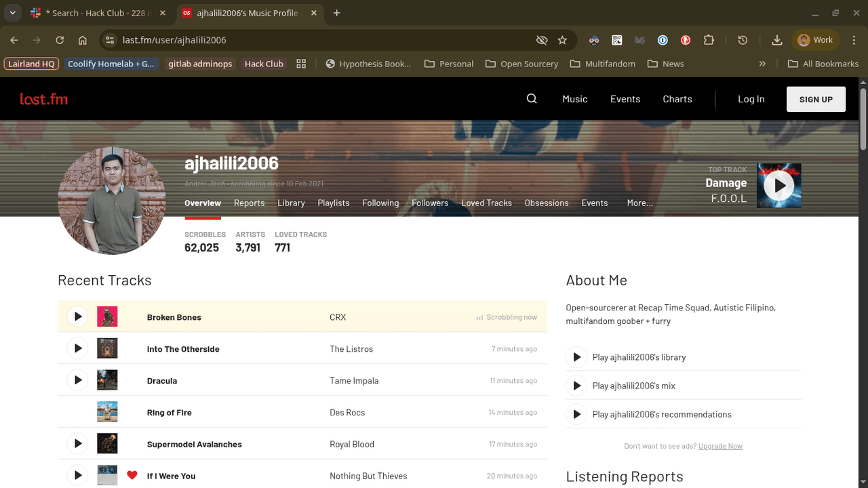Screen dimensions: 868x488
Task: Click the SIGN UP button
Action: tap(816, 99)
